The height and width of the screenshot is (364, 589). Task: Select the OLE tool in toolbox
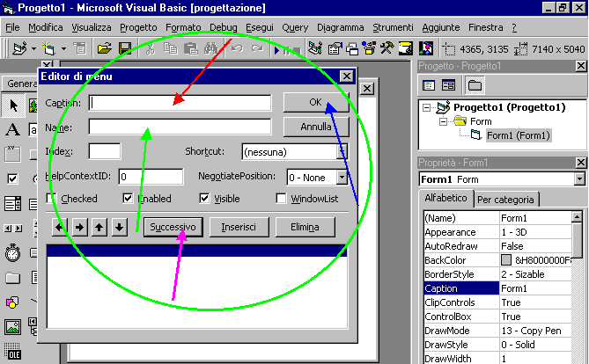tap(13, 351)
